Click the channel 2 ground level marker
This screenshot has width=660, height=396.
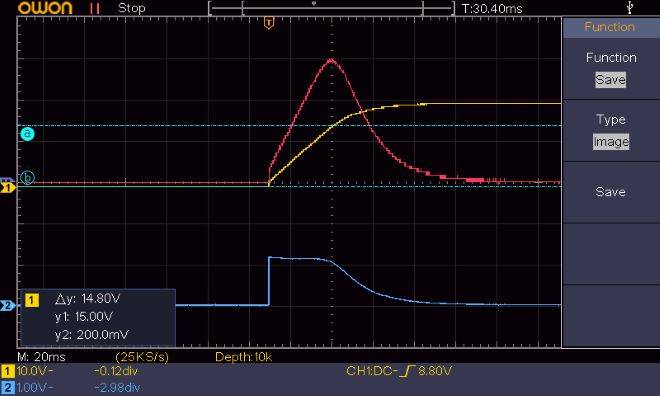coord(8,306)
